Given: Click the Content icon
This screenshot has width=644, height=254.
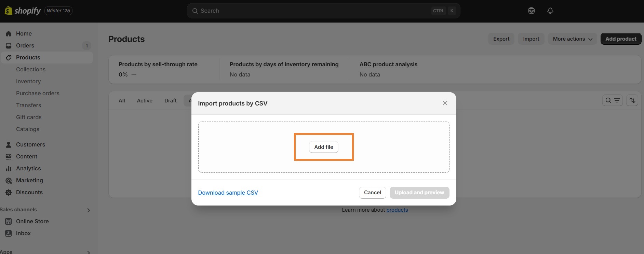Looking at the screenshot, I should (x=9, y=156).
